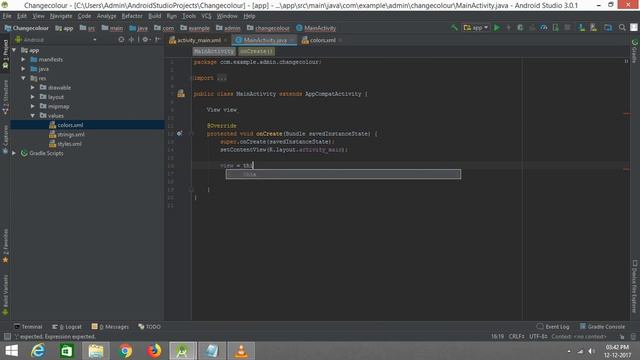This screenshot has width=640, height=360.
Task: Open the Messages tool window
Action: (x=110, y=327)
